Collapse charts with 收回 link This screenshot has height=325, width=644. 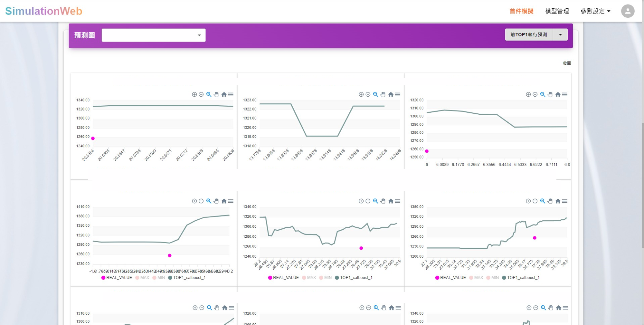[567, 63]
